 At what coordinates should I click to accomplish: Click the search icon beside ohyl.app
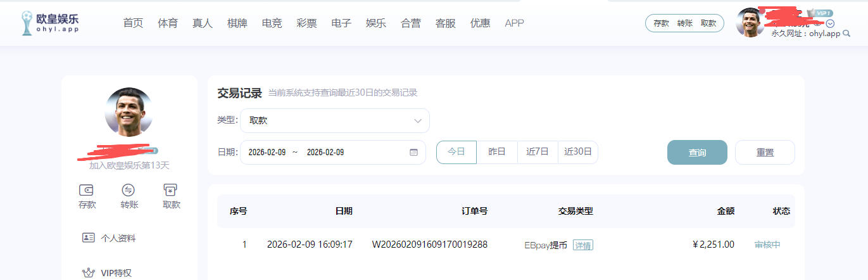click(846, 34)
